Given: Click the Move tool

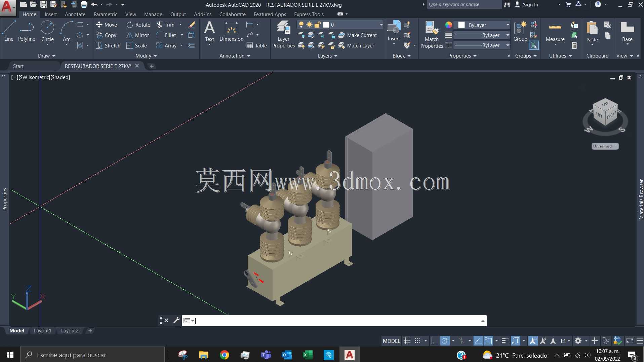Looking at the screenshot, I should (106, 25).
